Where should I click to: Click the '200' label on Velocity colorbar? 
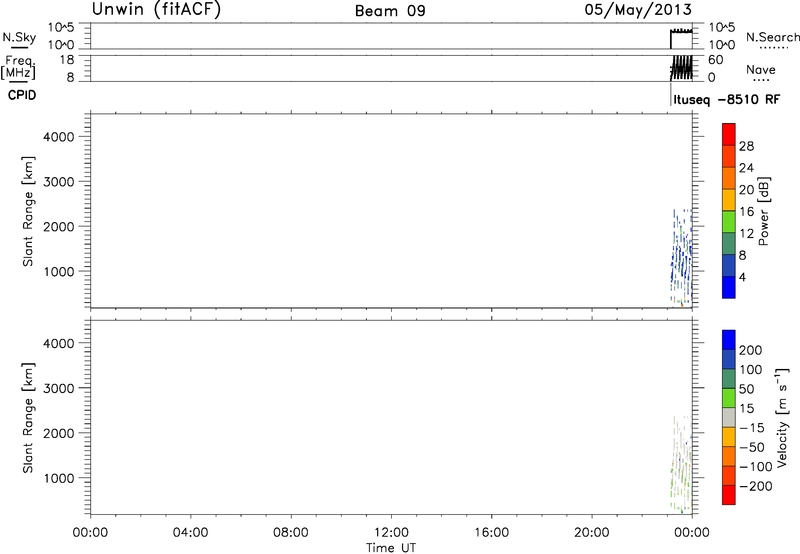[751, 350]
